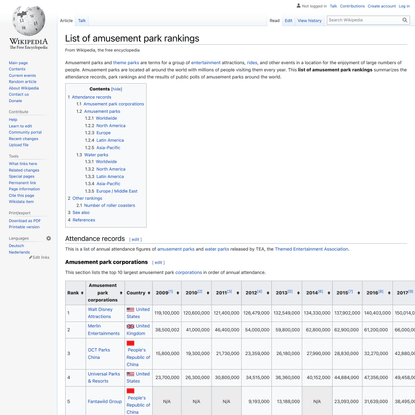This screenshot has width=415, height=415.
Task: Open Printable version link
Action: pyautogui.click(x=24, y=227)
